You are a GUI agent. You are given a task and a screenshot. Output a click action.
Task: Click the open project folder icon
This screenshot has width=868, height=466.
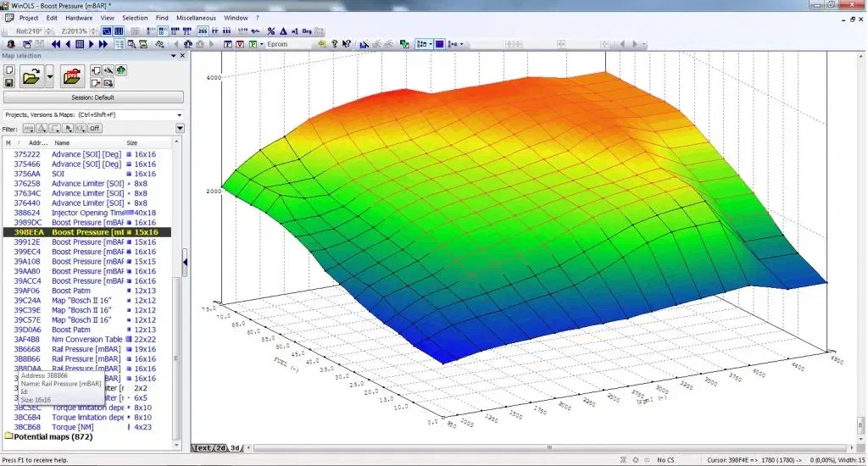(x=31, y=77)
